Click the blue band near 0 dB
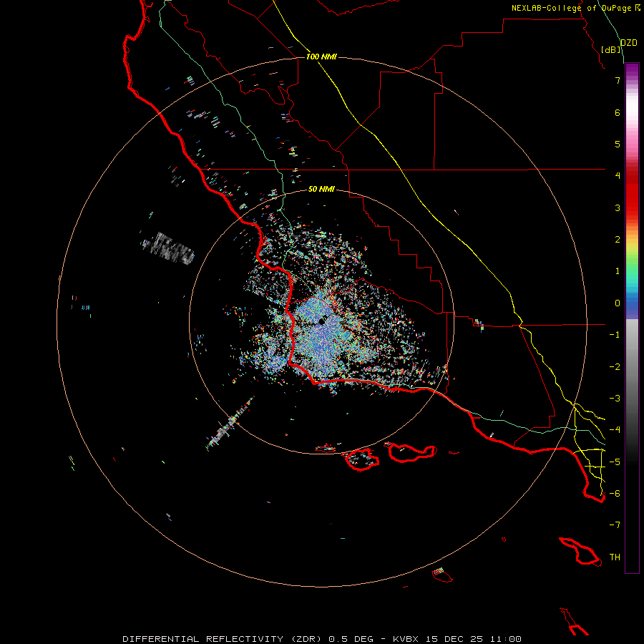This screenshot has height=644, width=644. [632, 306]
